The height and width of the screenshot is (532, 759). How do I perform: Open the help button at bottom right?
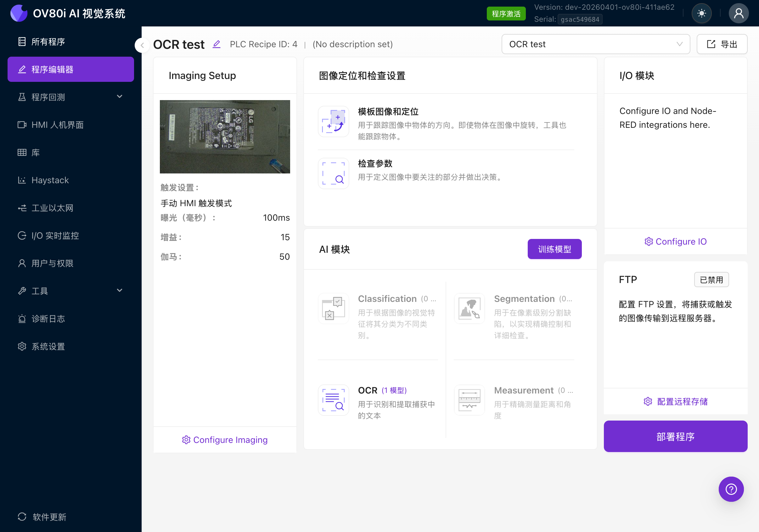732,490
